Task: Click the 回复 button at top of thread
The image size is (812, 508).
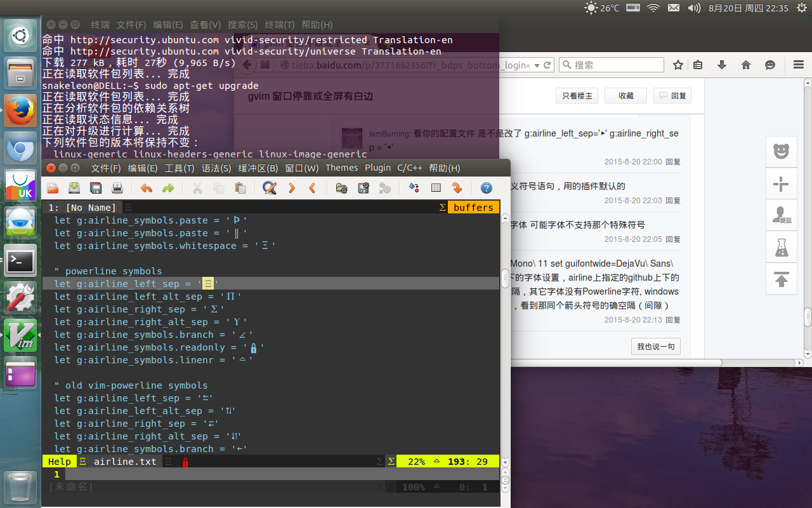Action: 672,96
